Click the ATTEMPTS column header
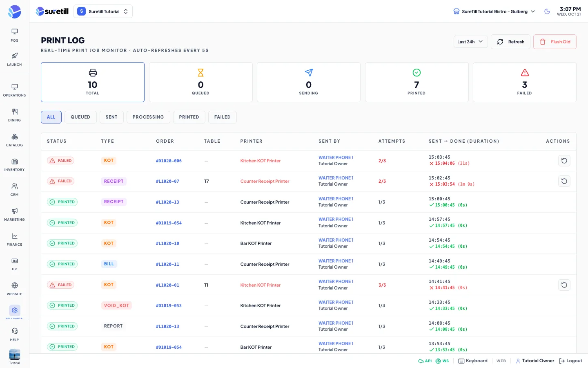This screenshot has height=368, width=588. pos(392,141)
